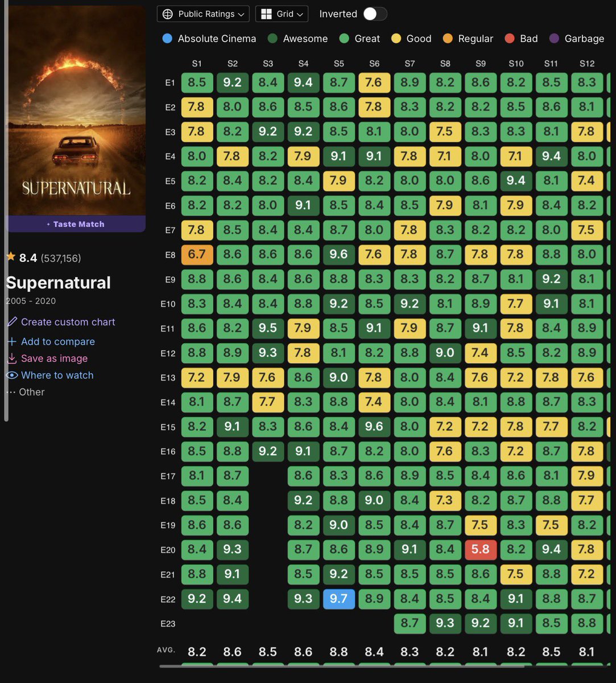Screen dimensions: 616x683
Task: Click the ellipsis icon beside Other
Action: [11, 392]
